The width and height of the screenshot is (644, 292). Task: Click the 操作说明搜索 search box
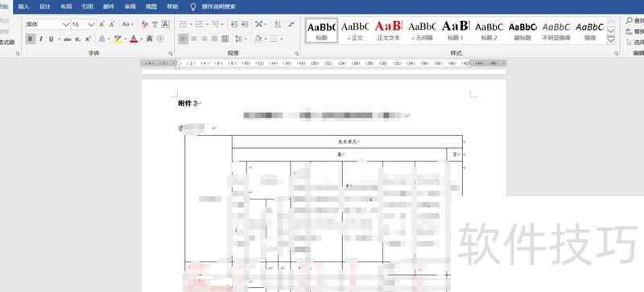[x=218, y=6]
